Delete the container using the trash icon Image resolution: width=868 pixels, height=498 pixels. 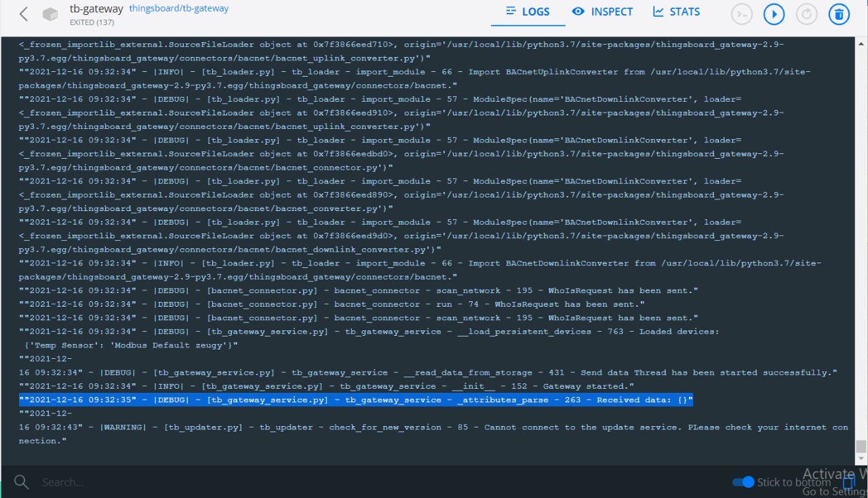click(x=839, y=13)
